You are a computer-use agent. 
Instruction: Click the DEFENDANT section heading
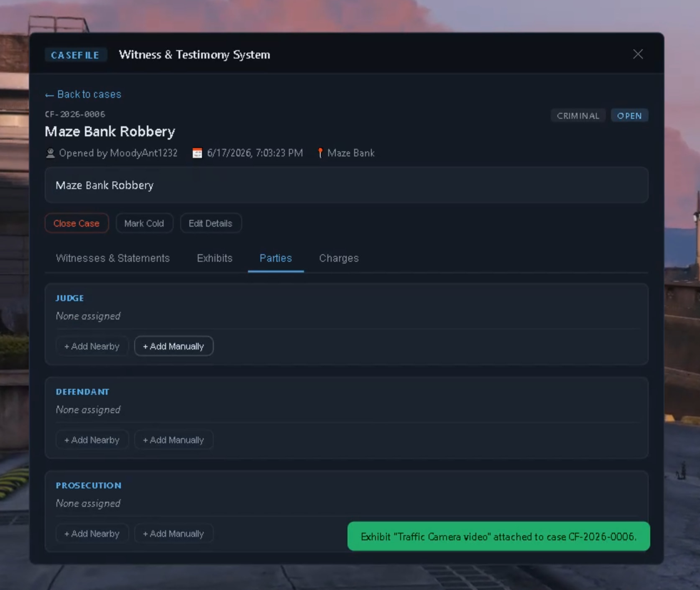[82, 392]
